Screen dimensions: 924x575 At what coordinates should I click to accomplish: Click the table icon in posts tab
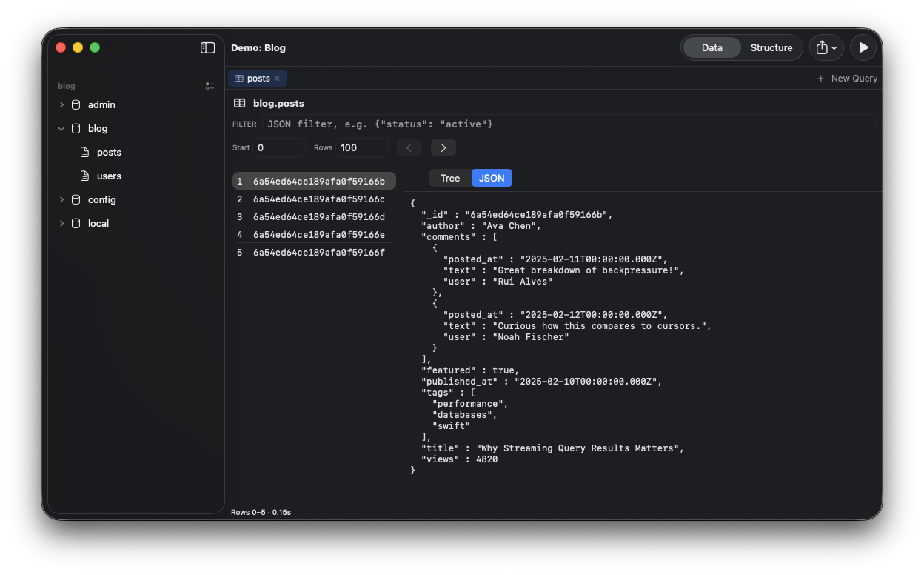coord(238,79)
